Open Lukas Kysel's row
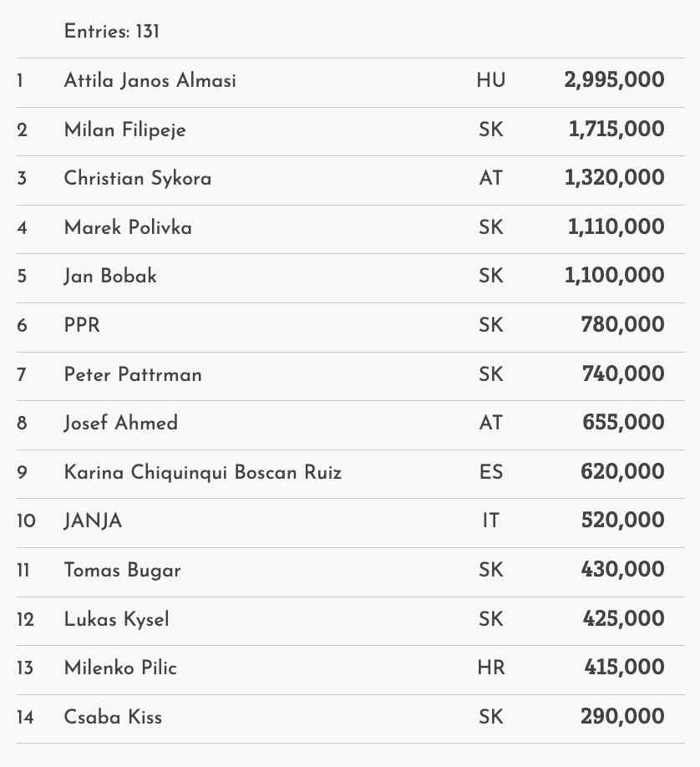 point(116,619)
